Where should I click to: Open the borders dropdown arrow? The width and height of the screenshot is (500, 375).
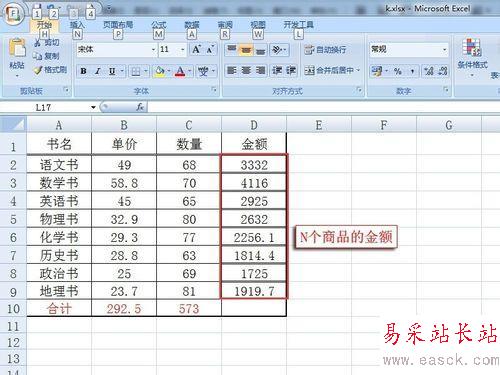(146, 71)
